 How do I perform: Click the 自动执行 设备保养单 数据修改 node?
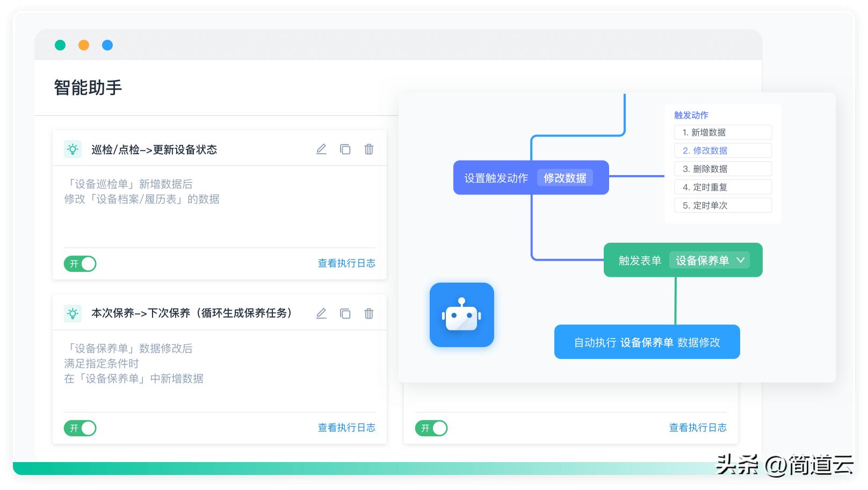pos(647,342)
